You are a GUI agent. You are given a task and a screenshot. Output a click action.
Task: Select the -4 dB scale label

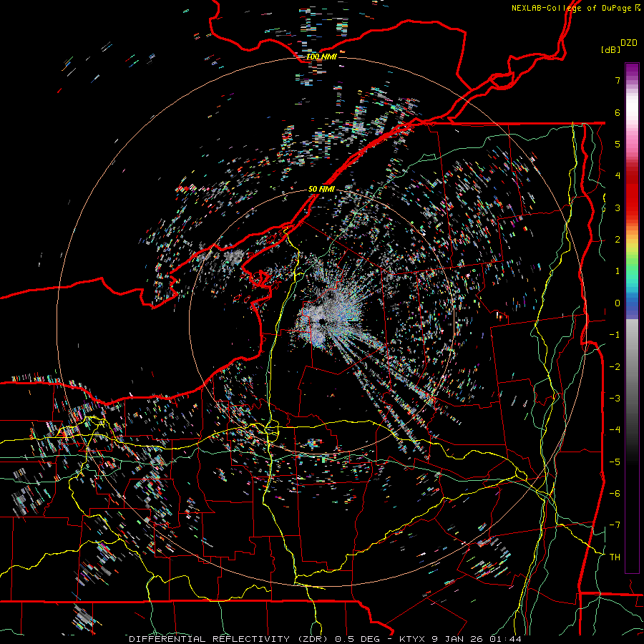[615, 429]
